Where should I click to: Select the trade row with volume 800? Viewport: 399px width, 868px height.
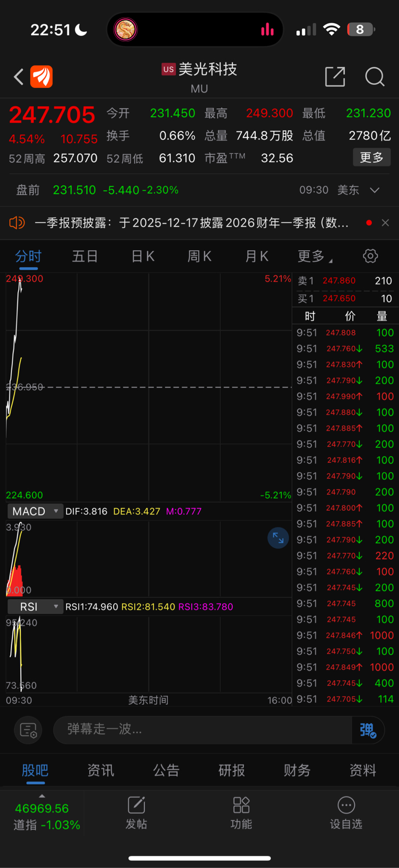pos(345,603)
